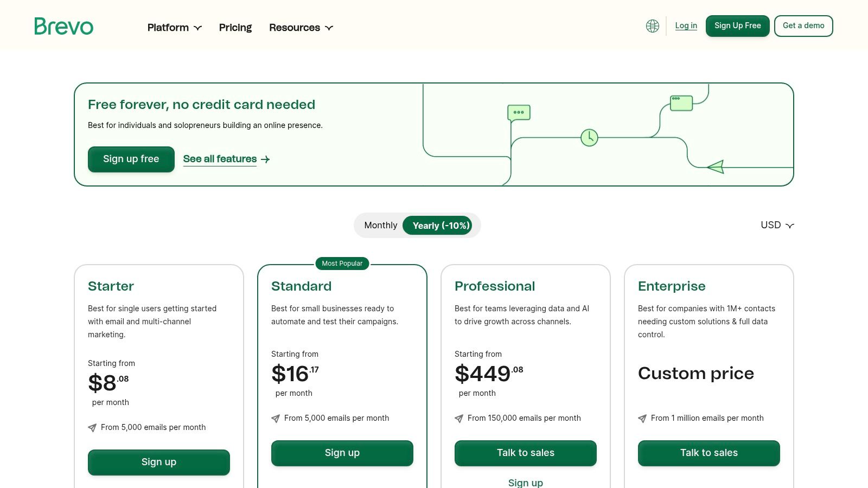Screen dimensions: 868x488
Task: Click the Brevo logo
Action: click(64, 27)
